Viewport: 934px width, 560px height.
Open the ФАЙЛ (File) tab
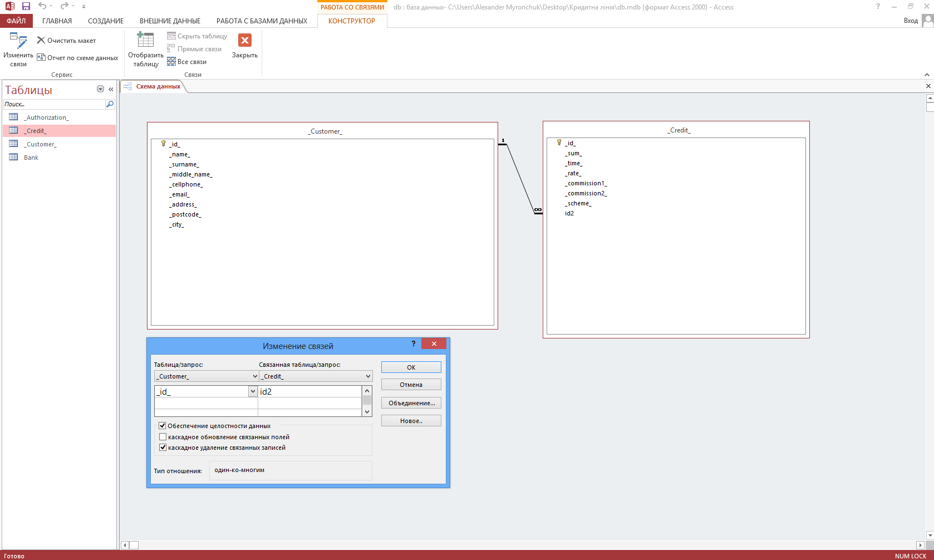pos(16,21)
